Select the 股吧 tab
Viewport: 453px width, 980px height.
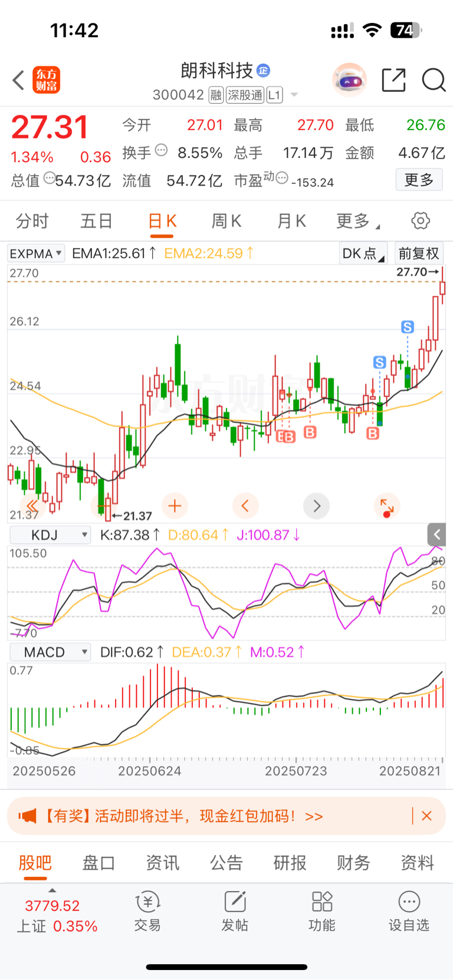[x=35, y=863]
